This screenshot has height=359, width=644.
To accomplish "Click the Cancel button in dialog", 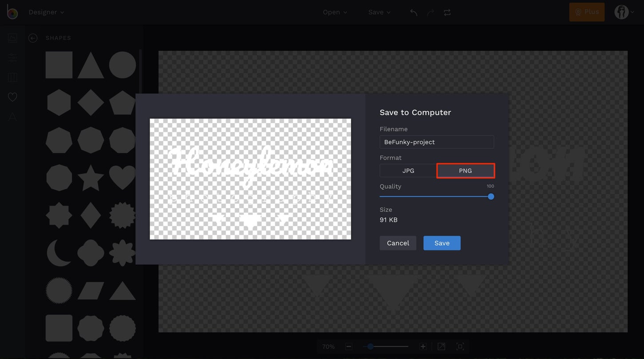I will click(398, 243).
